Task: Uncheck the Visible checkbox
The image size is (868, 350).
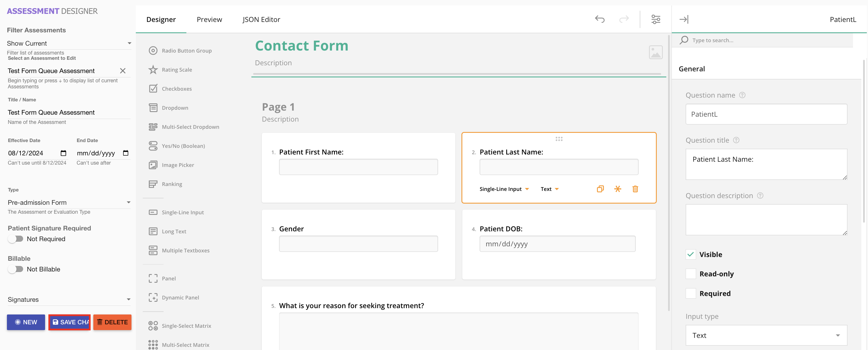Action: [x=691, y=254]
